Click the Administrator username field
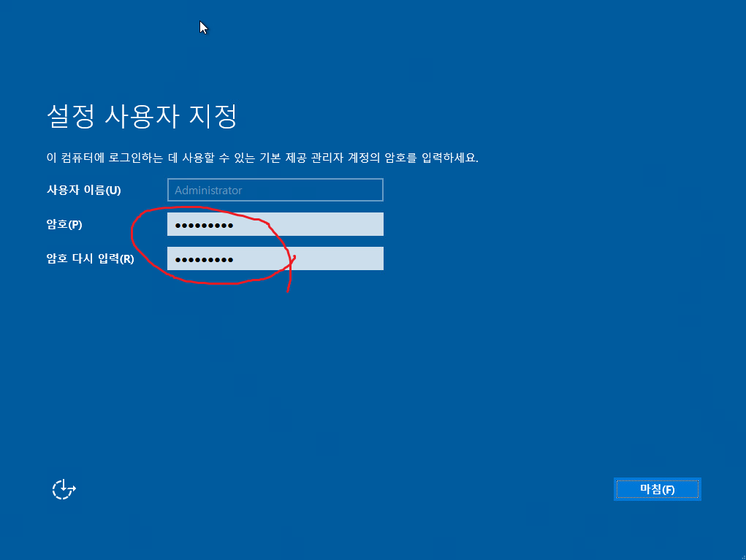The image size is (746, 560). 275,190
